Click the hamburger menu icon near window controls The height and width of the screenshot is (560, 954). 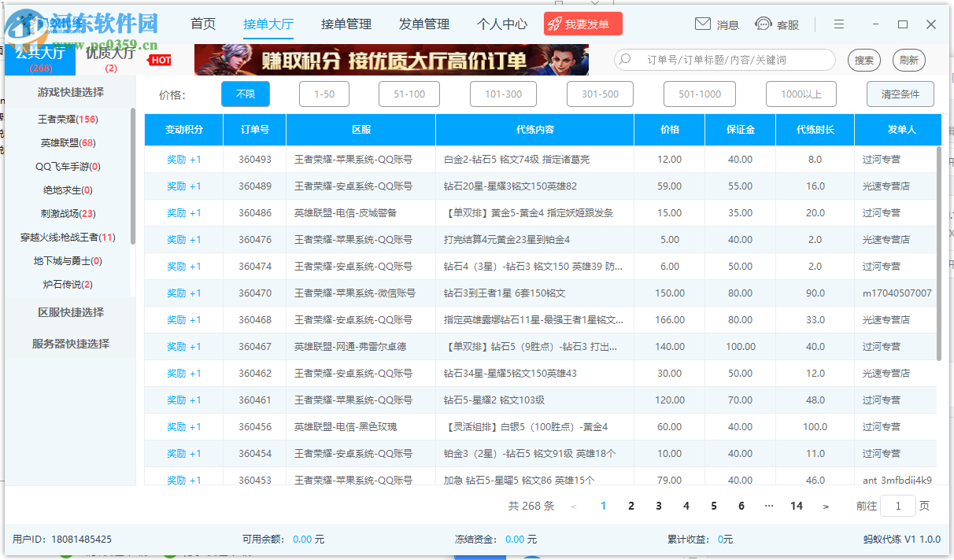coord(838,24)
